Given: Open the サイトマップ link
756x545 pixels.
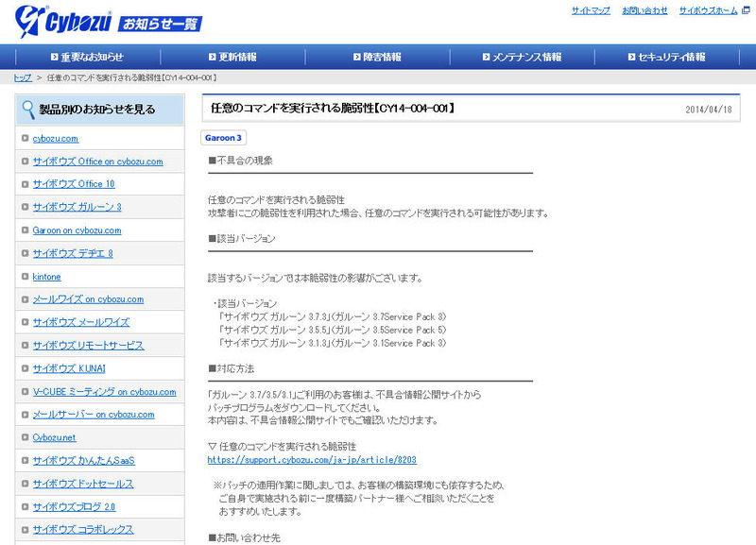Looking at the screenshot, I should (591, 10).
